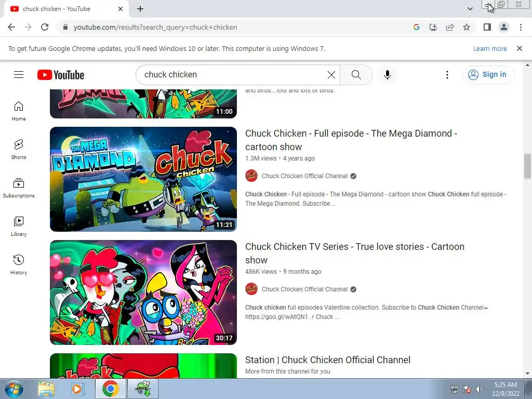Image resolution: width=532 pixels, height=399 pixels.
Task: Open a new browser tab
Action: [140, 9]
